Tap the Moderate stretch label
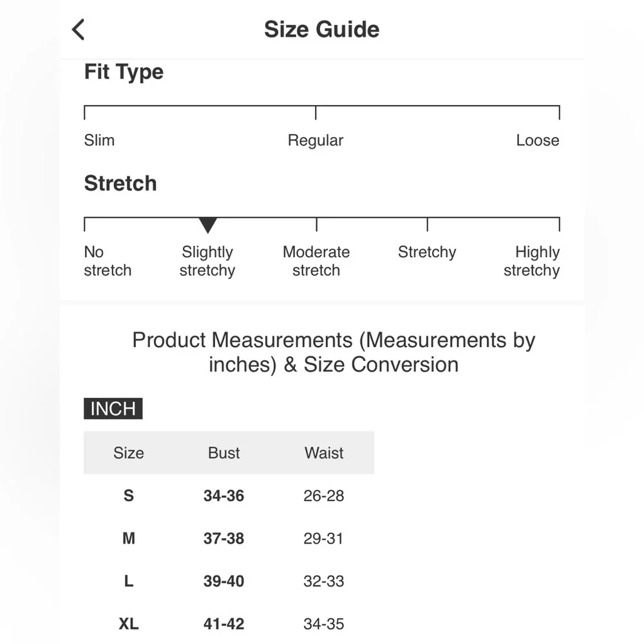 click(x=316, y=261)
